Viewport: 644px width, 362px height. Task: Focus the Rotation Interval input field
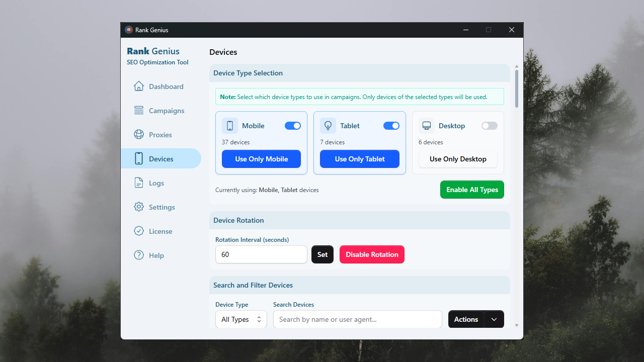click(261, 254)
